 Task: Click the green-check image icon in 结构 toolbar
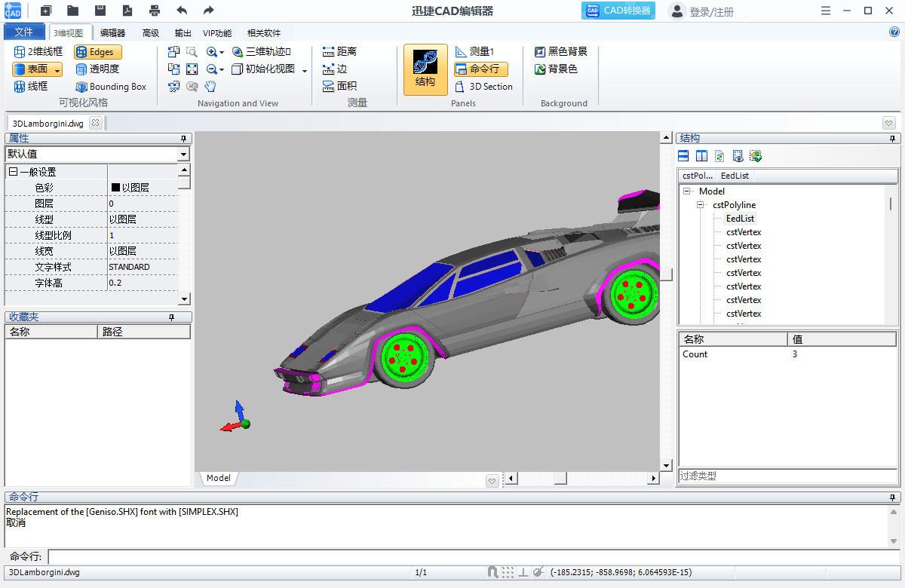pyautogui.click(x=756, y=156)
